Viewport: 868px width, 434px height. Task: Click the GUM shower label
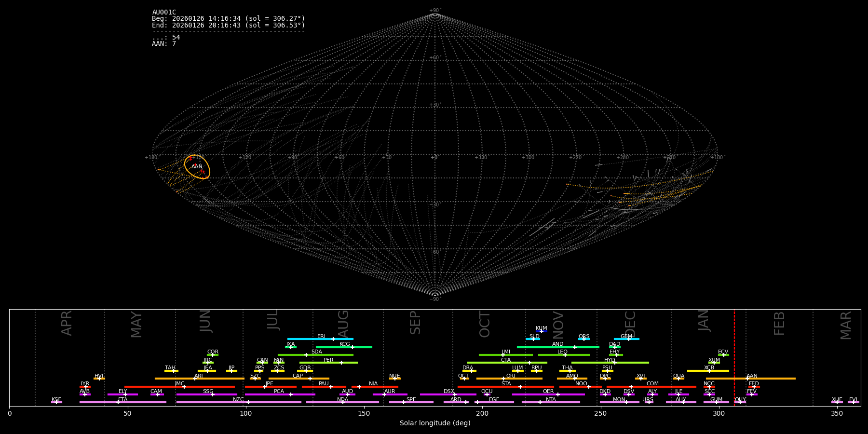coord(717,400)
